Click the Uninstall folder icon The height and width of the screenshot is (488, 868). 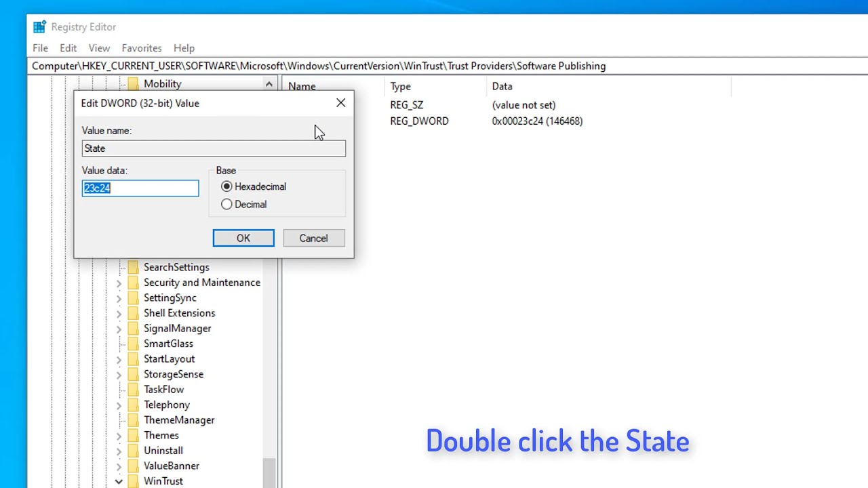(x=133, y=450)
